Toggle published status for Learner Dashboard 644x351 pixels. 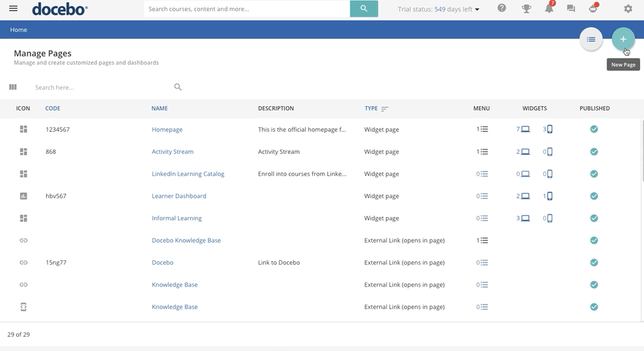(x=594, y=196)
